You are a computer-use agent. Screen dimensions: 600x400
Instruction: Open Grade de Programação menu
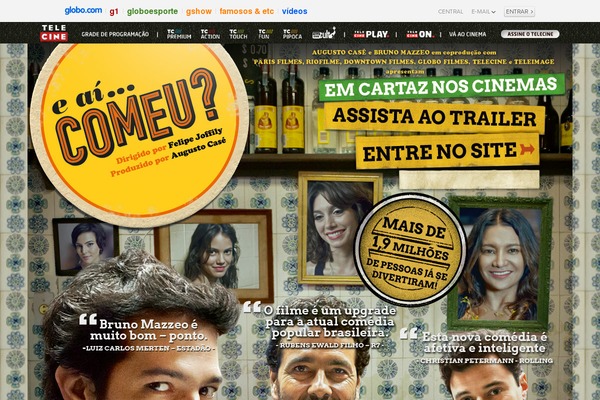point(115,34)
